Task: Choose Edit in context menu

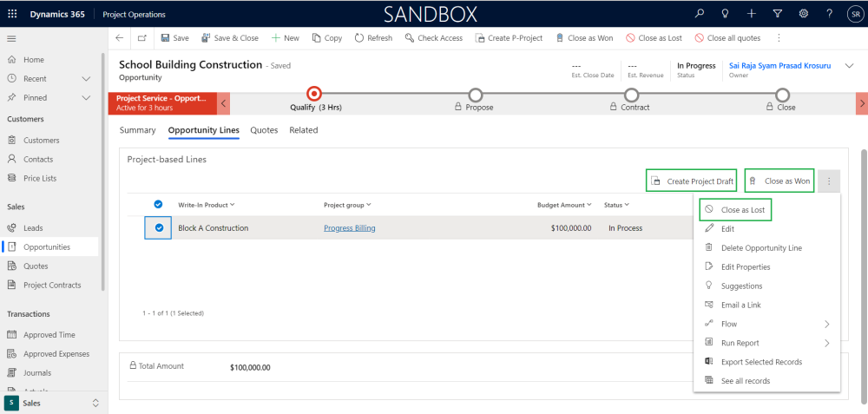Action: click(x=766, y=228)
